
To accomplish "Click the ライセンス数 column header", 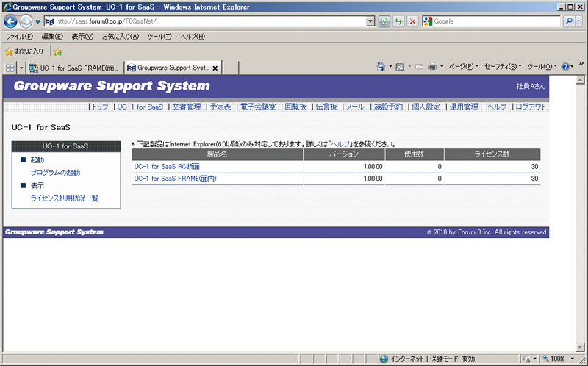I will click(x=492, y=154).
